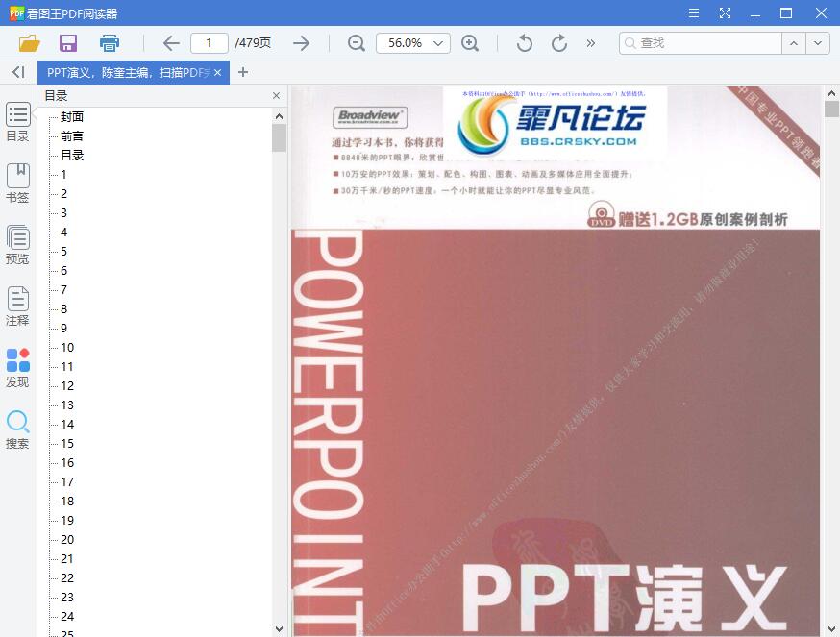Viewport: 840px width, 637px height.
Task: Rotate page clockwise
Action: (559, 43)
